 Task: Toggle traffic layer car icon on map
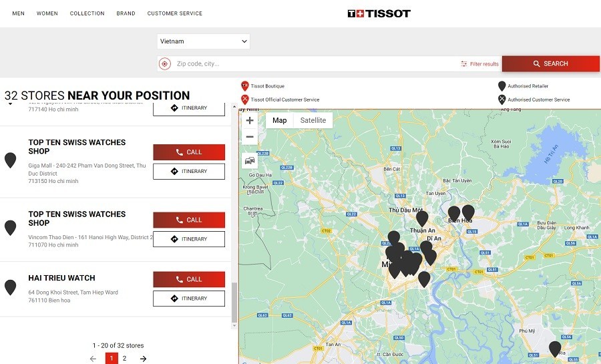(x=250, y=160)
